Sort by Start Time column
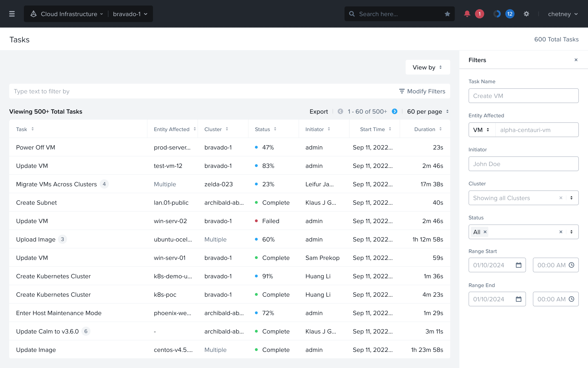 click(x=390, y=129)
